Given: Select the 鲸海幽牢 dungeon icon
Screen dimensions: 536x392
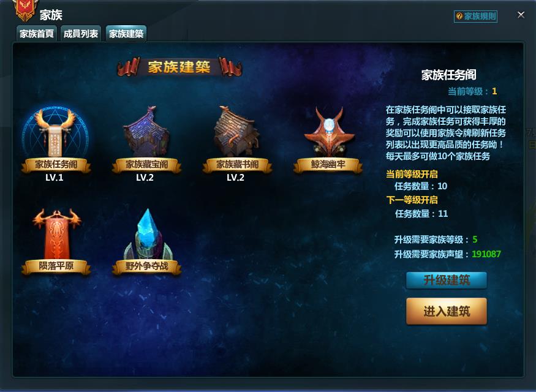Looking at the screenshot, I should coord(329,132).
